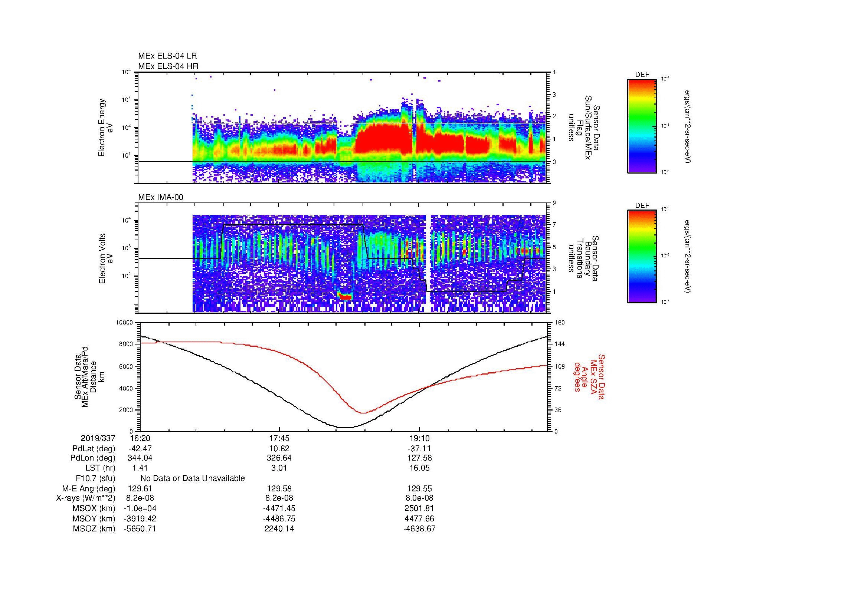
Task: Click MSOY value -3919.42
Action: click(140, 518)
